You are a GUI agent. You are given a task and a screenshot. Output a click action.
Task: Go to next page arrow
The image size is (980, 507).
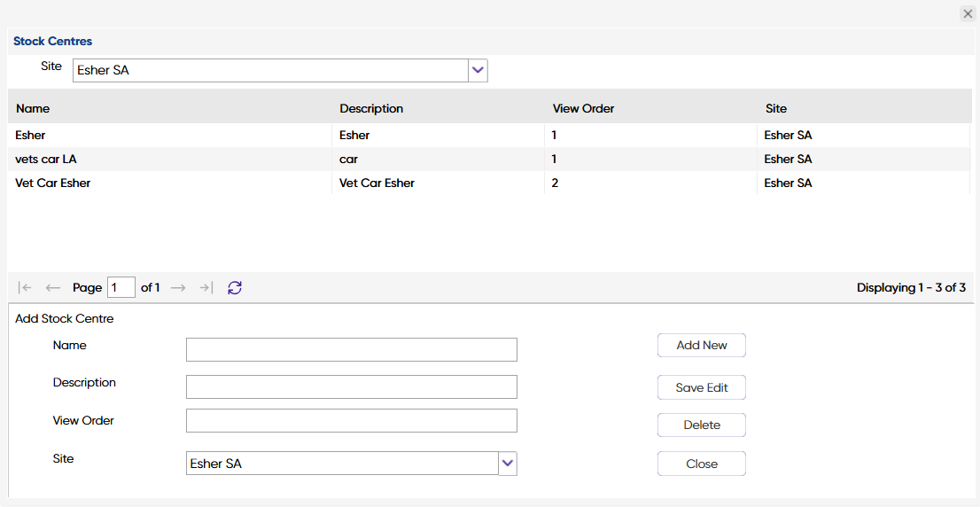point(178,288)
